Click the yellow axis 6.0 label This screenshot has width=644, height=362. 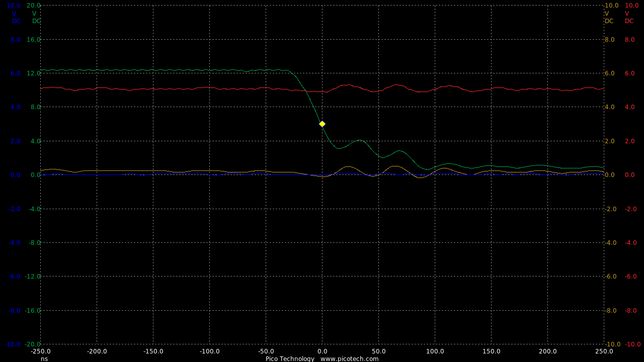point(609,73)
